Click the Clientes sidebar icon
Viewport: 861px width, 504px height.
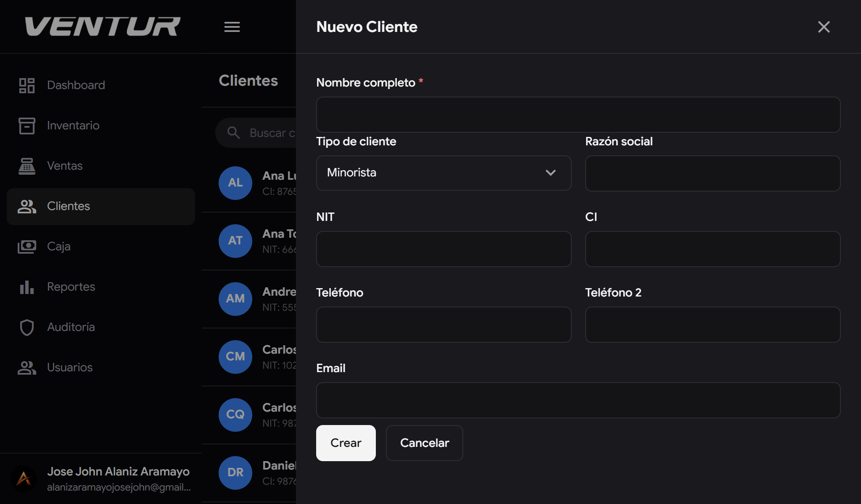point(27,206)
